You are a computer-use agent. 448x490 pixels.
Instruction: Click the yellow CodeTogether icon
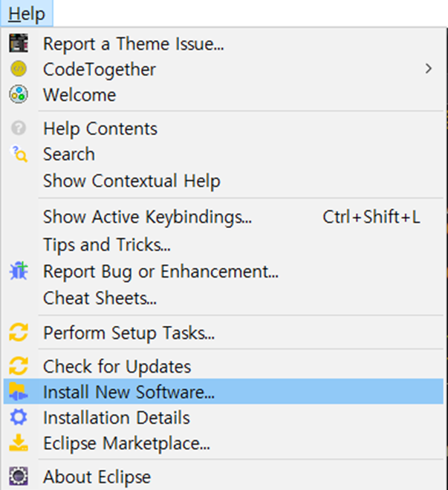[x=19, y=69]
